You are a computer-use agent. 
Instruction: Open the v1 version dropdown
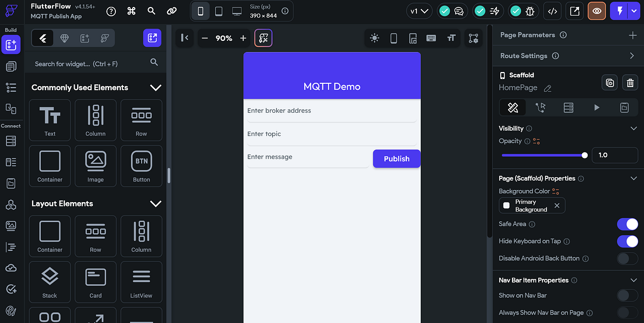point(419,11)
